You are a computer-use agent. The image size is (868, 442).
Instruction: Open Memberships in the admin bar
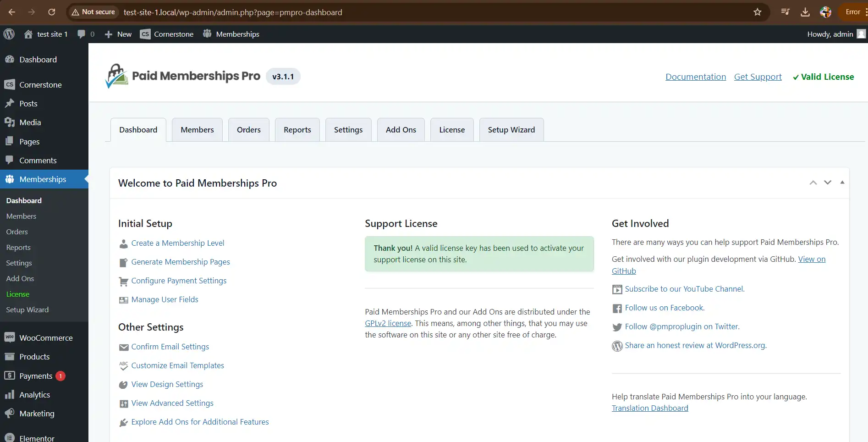point(231,34)
